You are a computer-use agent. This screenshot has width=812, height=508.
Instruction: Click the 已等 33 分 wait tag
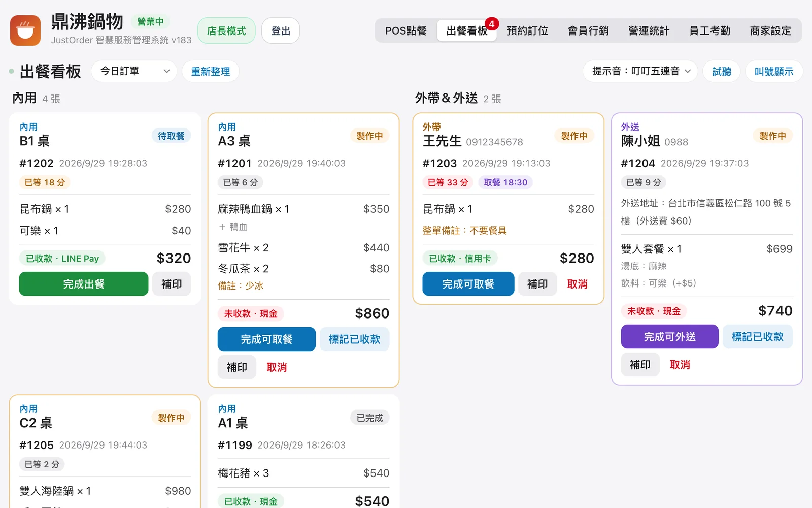click(448, 182)
